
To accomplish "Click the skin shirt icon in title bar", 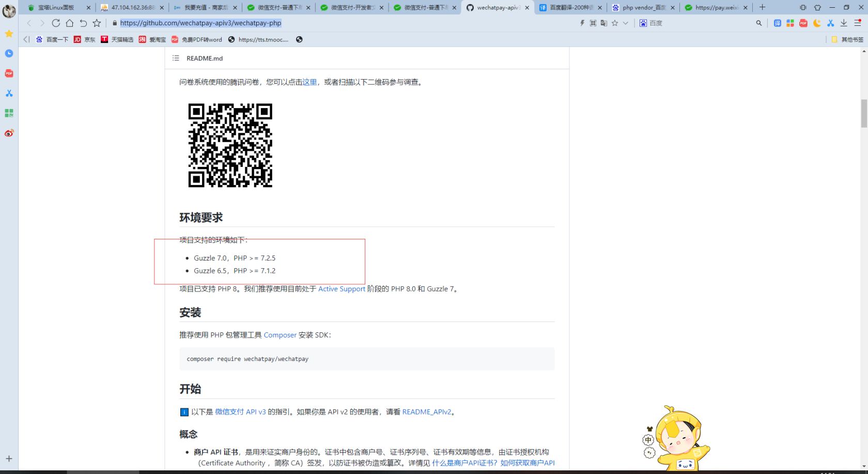I will click(x=817, y=7).
